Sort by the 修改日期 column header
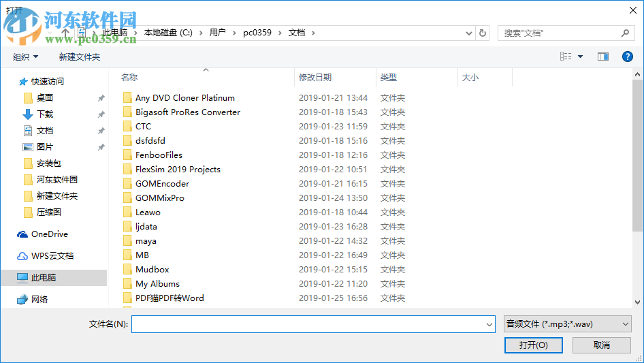The image size is (644, 363). (x=315, y=77)
